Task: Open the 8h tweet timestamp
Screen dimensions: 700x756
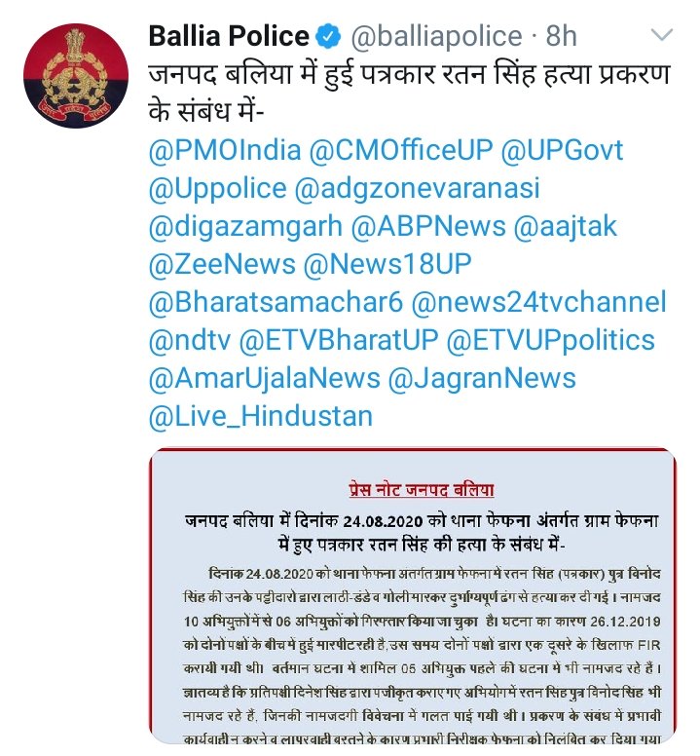Action: pos(561,36)
